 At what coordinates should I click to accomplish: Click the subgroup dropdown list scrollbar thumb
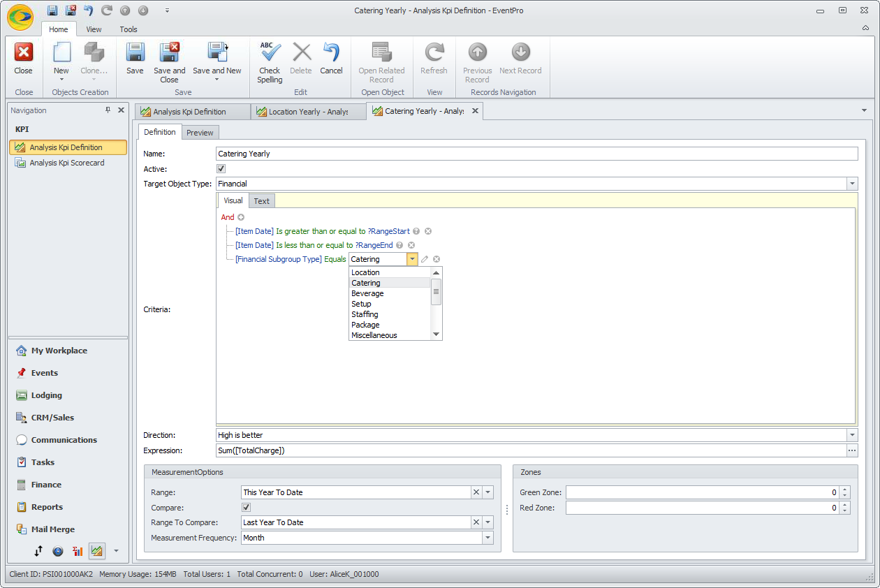click(437, 292)
